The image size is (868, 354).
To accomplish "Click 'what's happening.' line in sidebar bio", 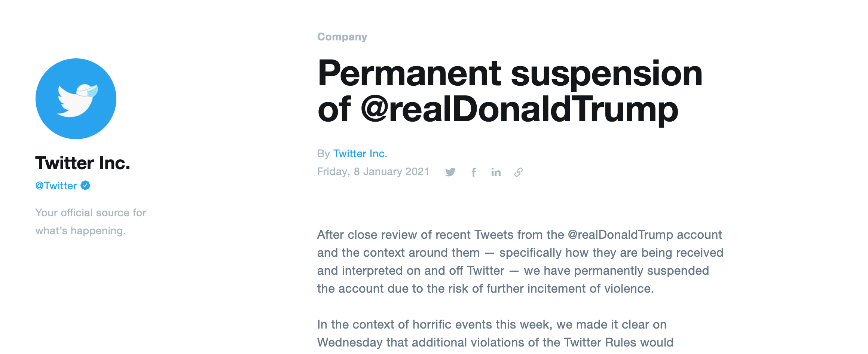I will tap(80, 231).
